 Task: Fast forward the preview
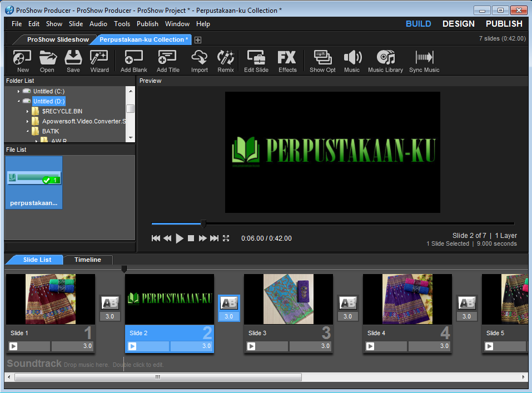pos(202,238)
